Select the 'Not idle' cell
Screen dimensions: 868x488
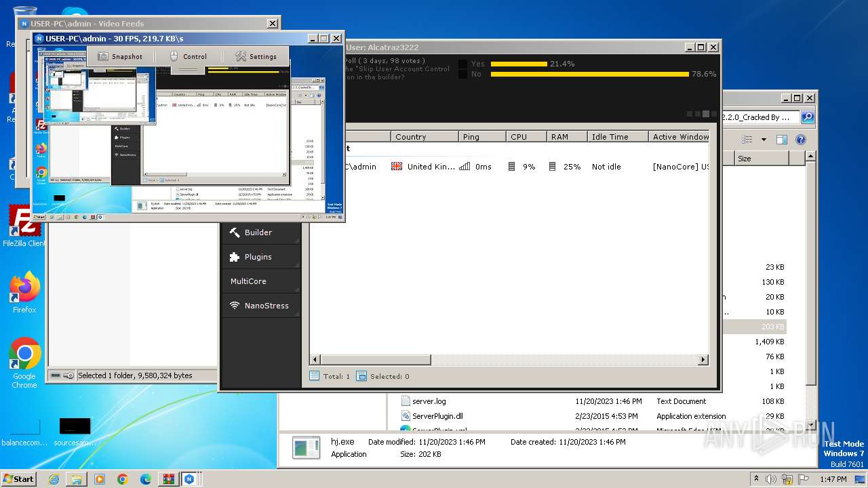(x=606, y=167)
